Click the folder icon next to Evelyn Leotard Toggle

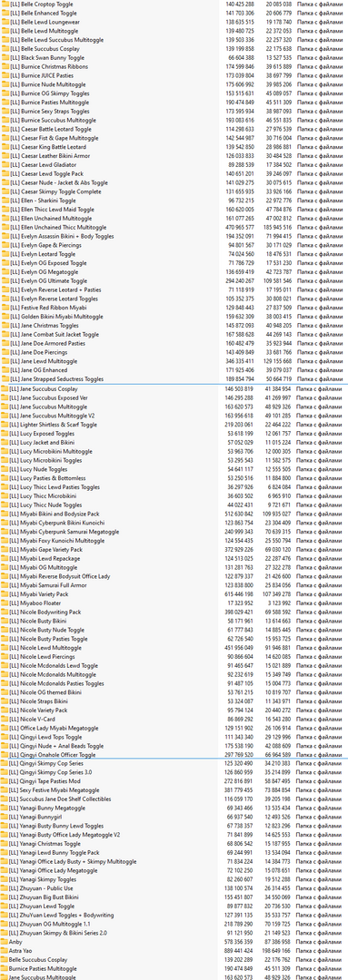(x=5, y=254)
